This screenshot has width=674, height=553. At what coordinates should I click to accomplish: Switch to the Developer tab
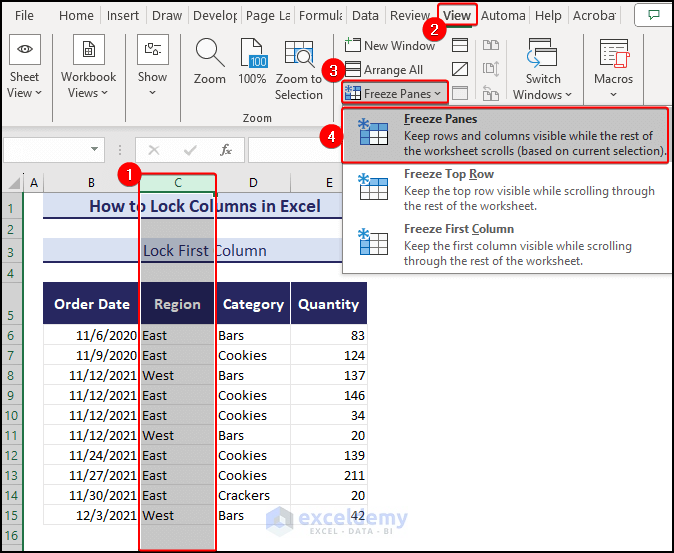click(215, 16)
